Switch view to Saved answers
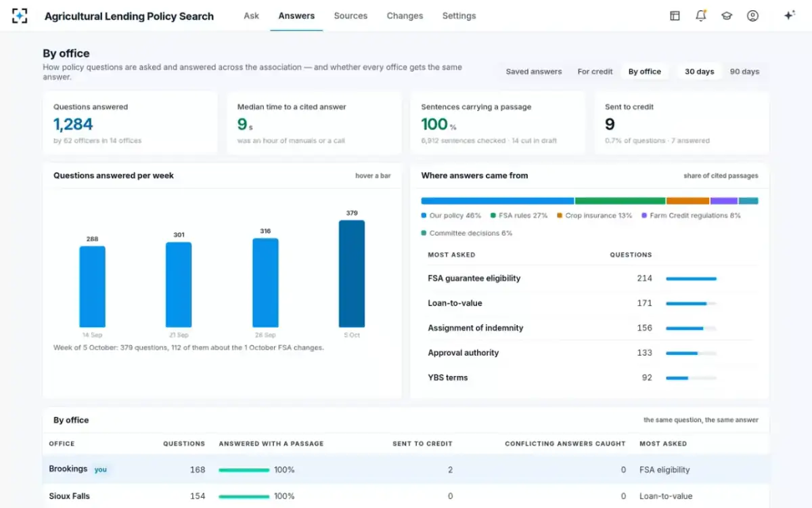The height and width of the screenshot is (508, 812). coord(534,72)
